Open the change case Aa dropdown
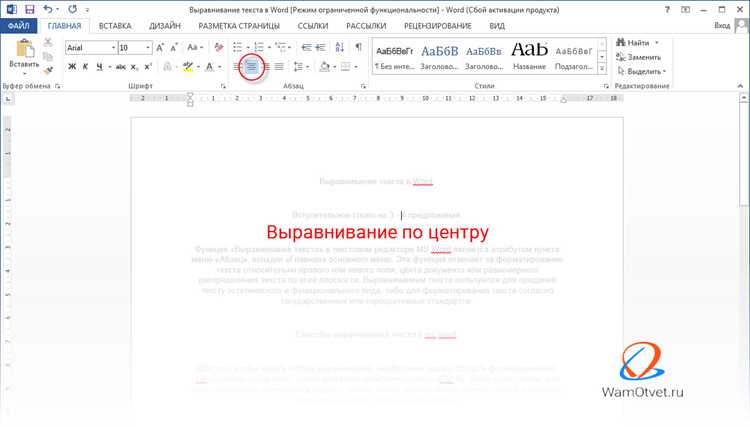This screenshot has width=750, height=427. (195, 47)
